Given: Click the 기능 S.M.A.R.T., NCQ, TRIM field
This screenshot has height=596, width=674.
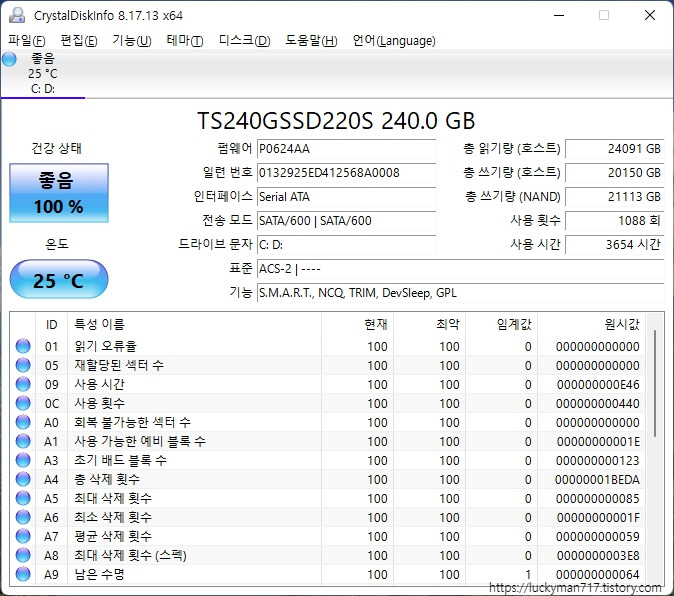Looking at the screenshot, I should pos(461,293).
